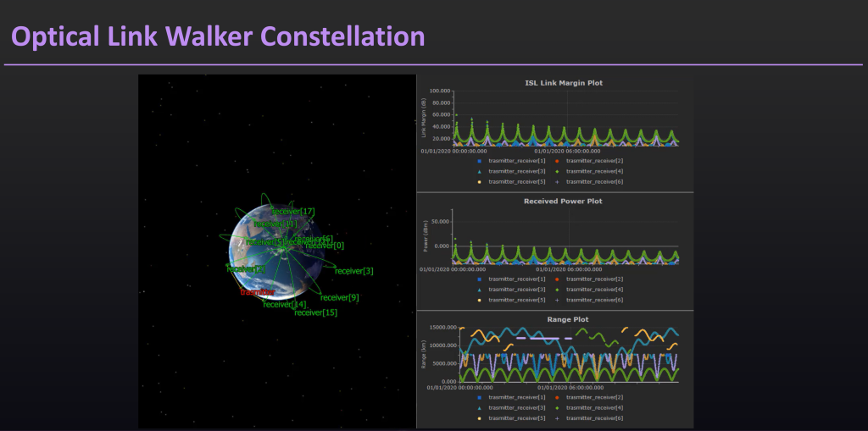Click the ISL Link Margin Plot title
Viewport: 868px width, 431px height.
click(555, 83)
